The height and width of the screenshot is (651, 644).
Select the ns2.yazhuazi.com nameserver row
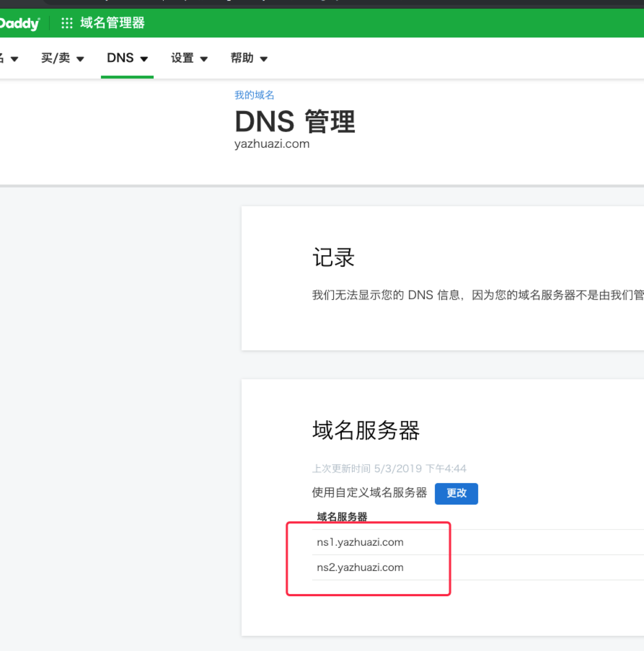(360, 567)
